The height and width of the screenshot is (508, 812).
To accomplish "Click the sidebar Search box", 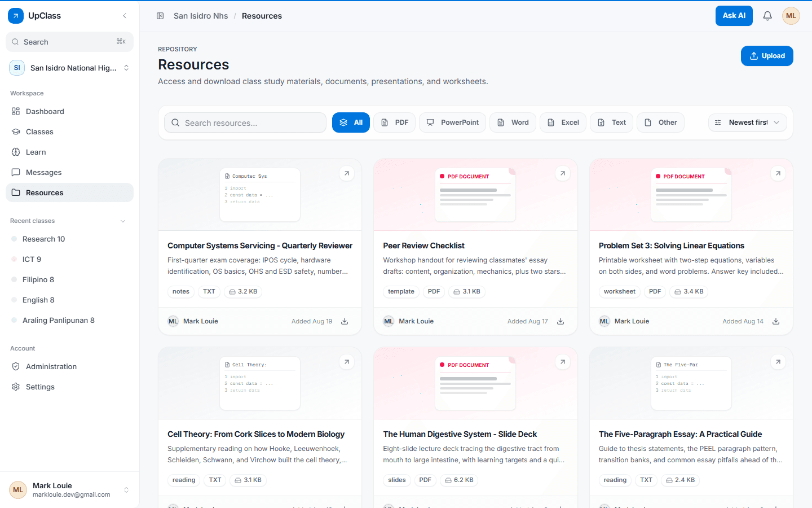I will click(69, 42).
